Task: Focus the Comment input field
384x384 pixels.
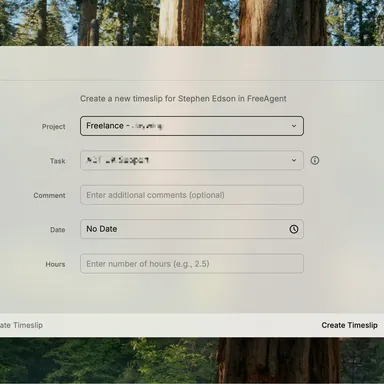Action: click(x=192, y=195)
